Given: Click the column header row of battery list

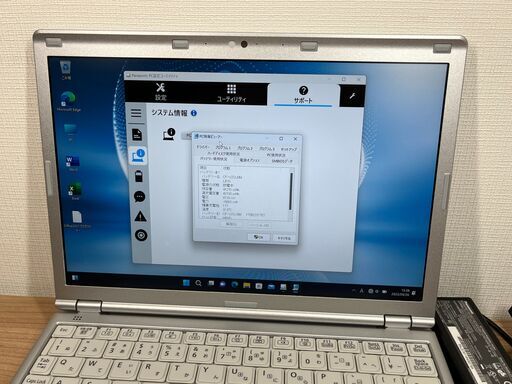Looking at the screenshot, I should 244,168.
